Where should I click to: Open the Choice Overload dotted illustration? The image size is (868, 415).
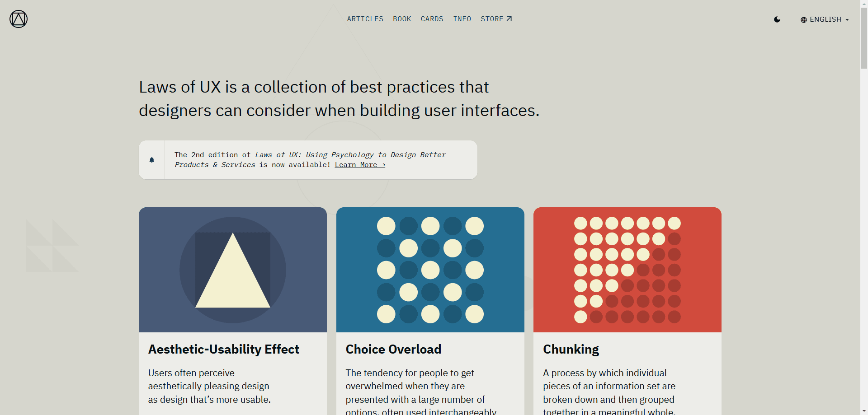click(x=430, y=270)
